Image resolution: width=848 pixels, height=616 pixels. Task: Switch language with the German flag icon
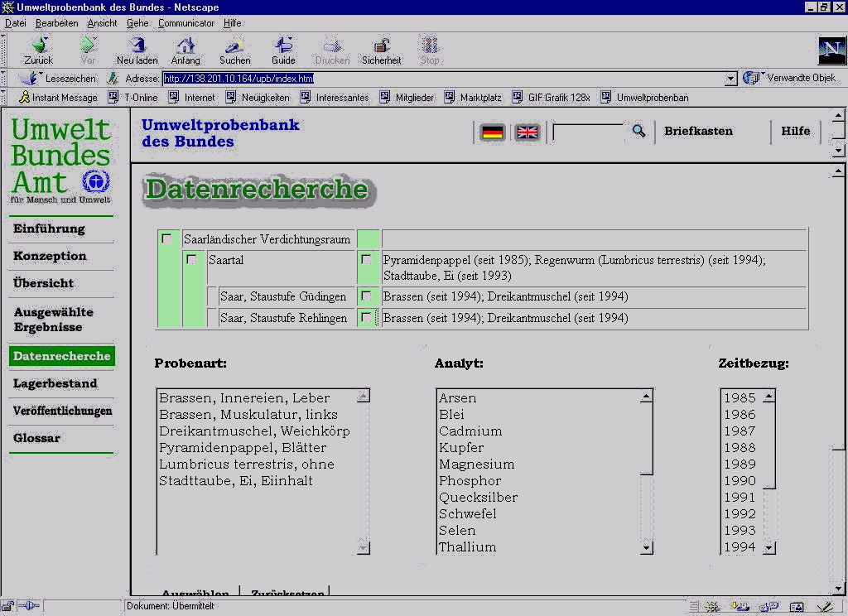(x=493, y=132)
